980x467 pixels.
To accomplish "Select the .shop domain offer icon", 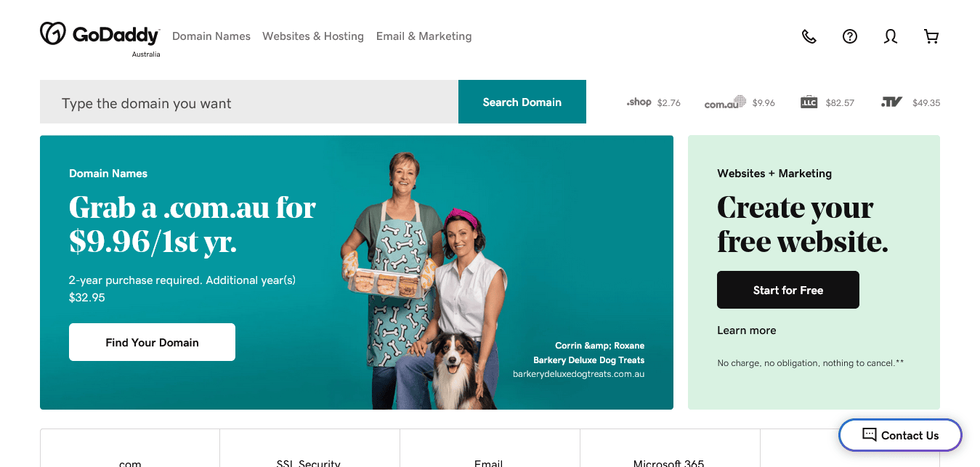I will 639,102.
